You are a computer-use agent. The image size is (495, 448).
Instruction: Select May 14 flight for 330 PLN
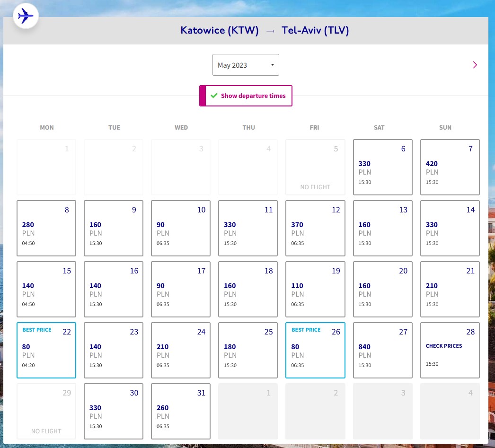click(x=450, y=228)
